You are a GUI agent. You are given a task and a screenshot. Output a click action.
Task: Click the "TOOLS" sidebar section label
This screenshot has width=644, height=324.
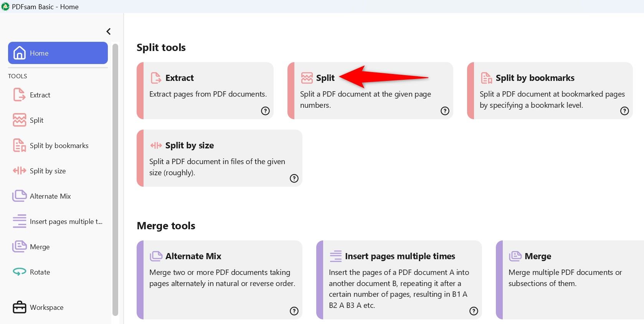[x=18, y=76]
